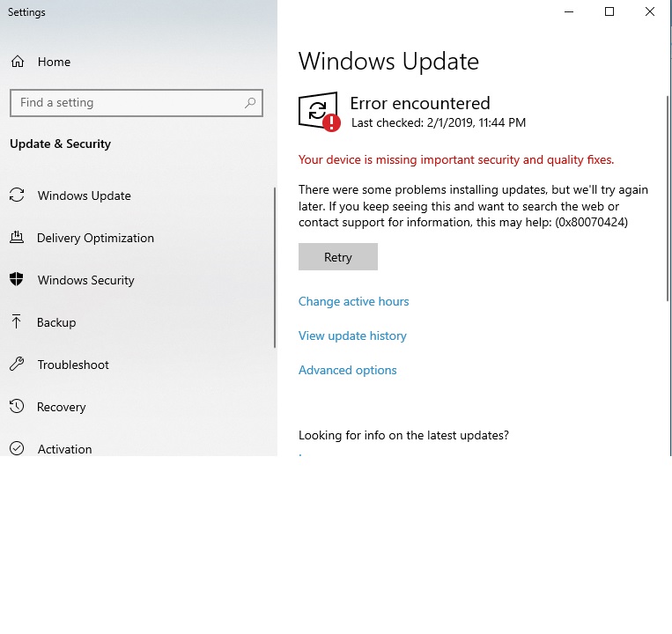Click the Delivery Optimization icon

tap(17, 237)
